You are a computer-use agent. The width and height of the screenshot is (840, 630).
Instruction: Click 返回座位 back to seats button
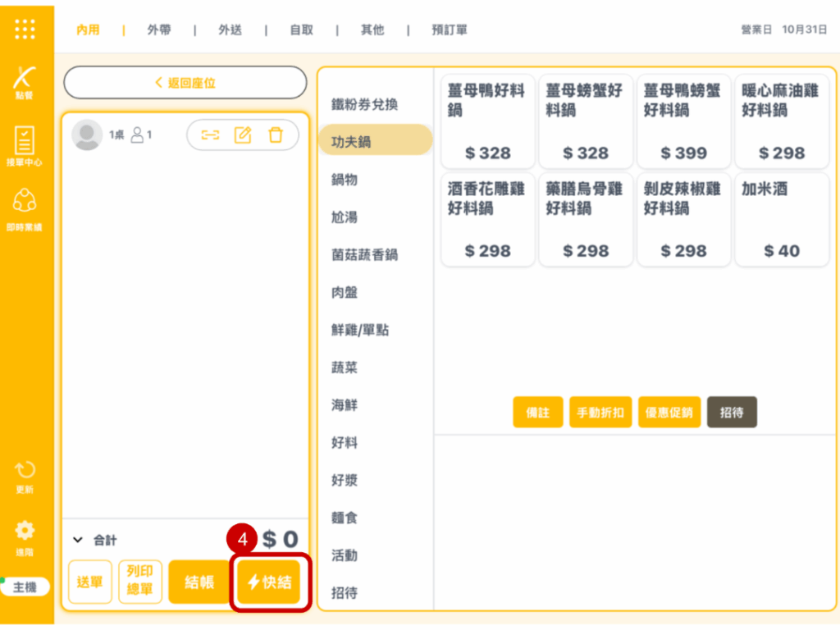click(185, 83)
